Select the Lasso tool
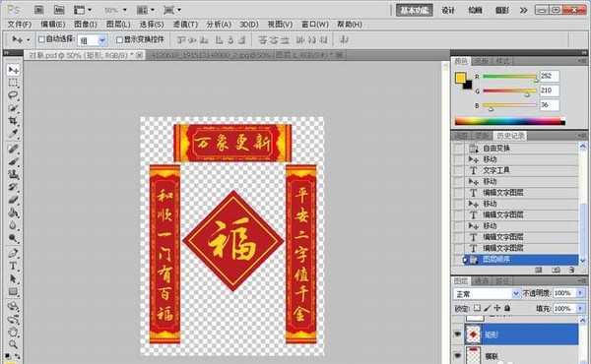Image resolution: width=591 pixels, height=364 pixels. [13, 95]
